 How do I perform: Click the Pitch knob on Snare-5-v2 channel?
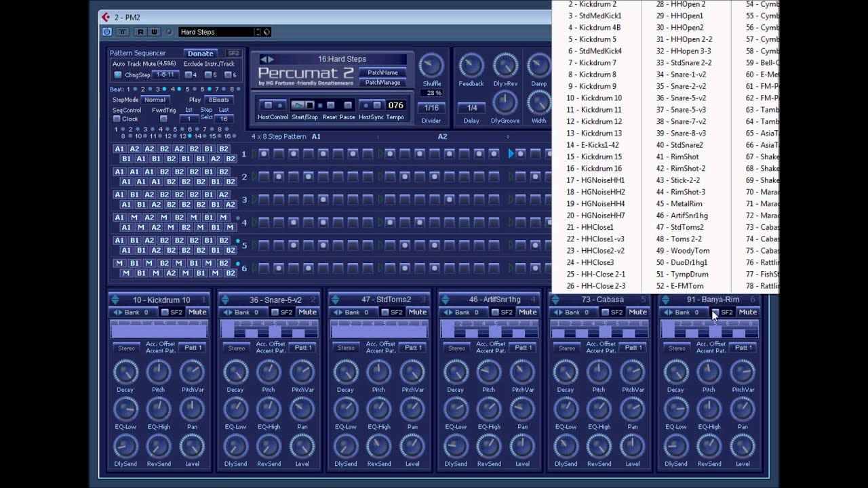tap(269, 372)
